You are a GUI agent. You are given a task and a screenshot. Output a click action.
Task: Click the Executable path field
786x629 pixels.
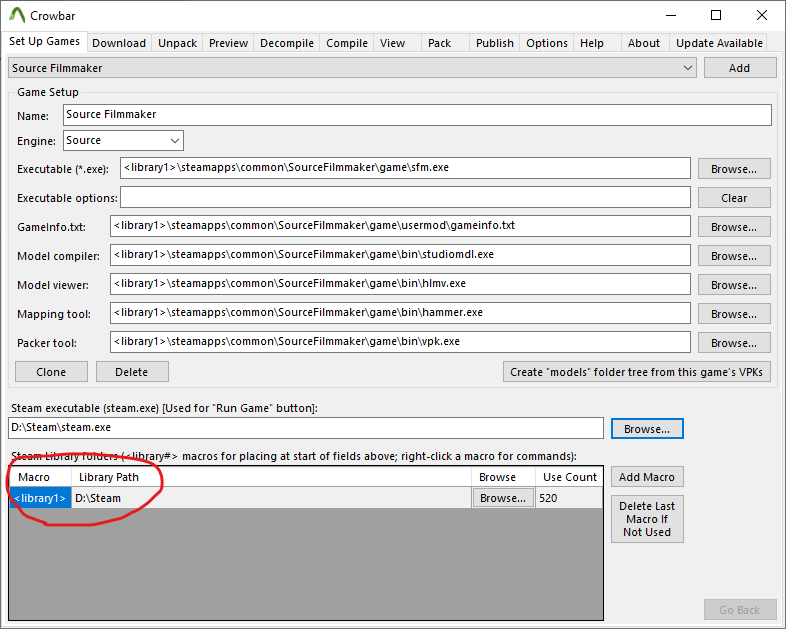click(x=405, y=168)
